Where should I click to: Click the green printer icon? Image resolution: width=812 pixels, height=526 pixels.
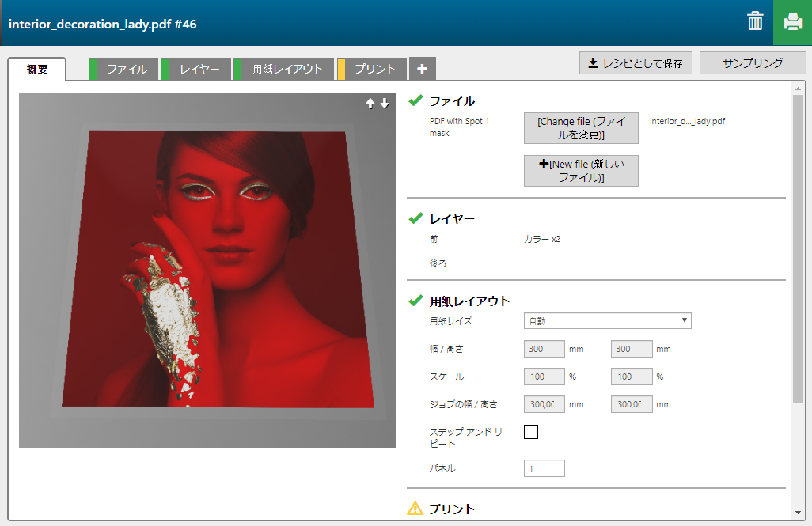coord(792,22)
